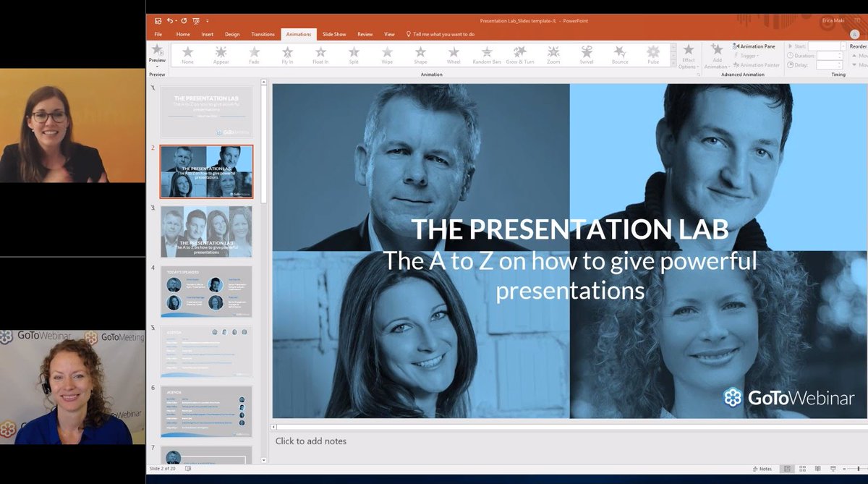
Task: Select slide 4 Today's Speakers thumbnail
Action: coord(206,292)
